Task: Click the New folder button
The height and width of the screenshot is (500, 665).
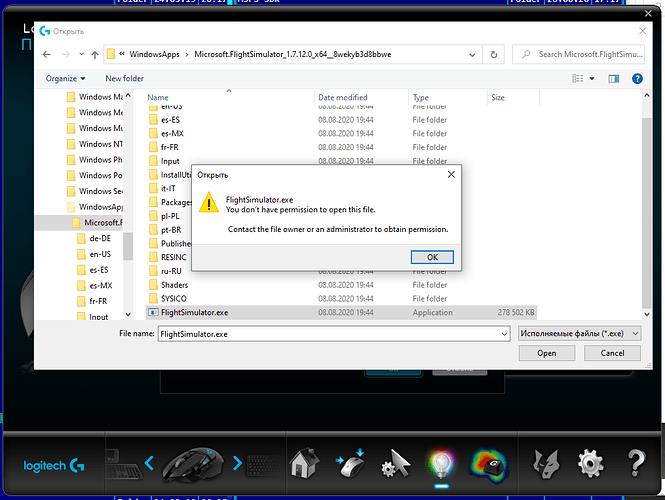Action: [x=124, y=78]
